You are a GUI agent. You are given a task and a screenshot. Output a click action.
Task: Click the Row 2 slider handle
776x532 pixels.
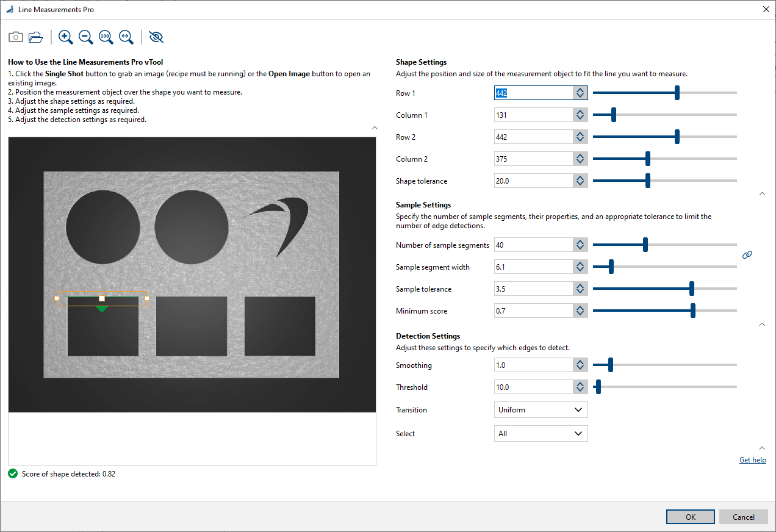[677, 137]
